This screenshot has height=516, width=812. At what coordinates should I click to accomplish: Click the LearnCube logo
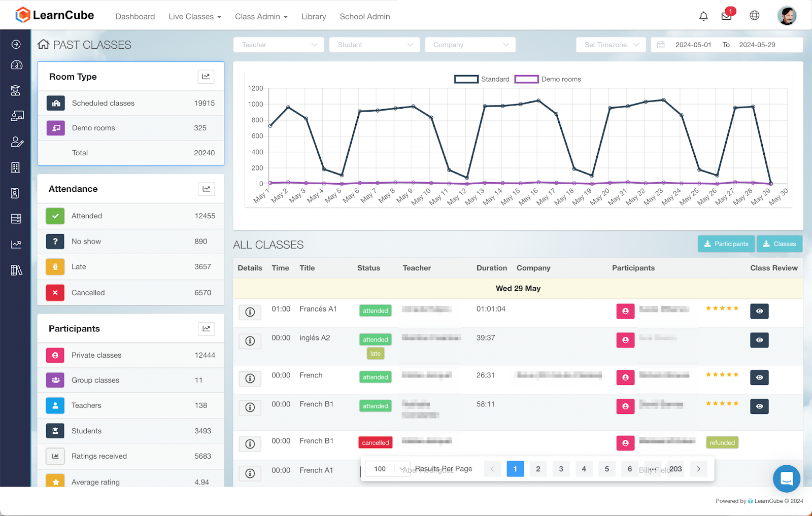click(x=55, y=15)
